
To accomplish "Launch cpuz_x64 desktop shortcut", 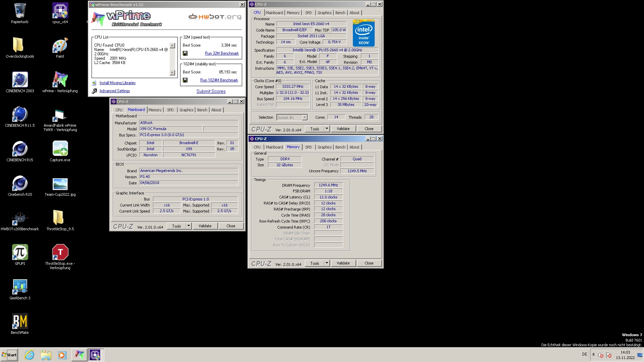I will click(x=60, y=13).
